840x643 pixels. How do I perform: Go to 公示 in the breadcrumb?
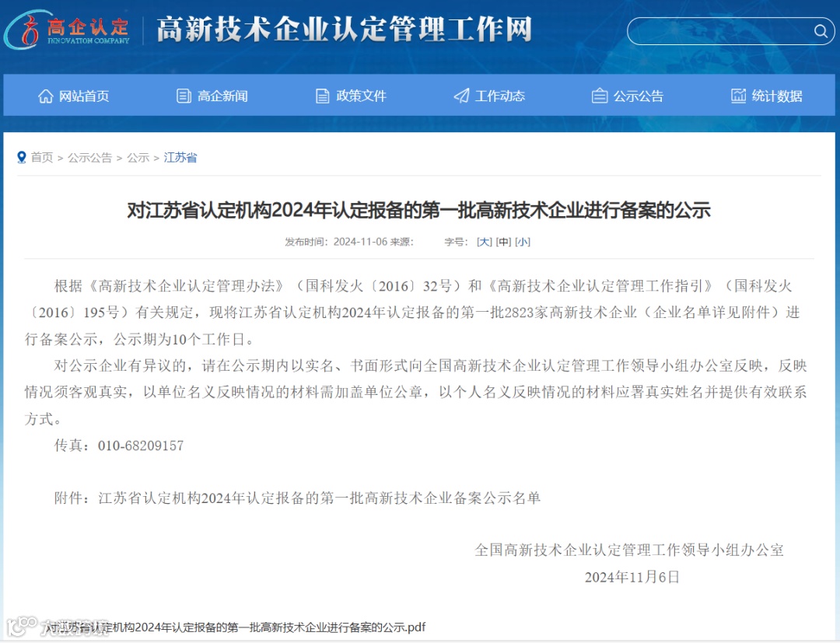[138, 157]
